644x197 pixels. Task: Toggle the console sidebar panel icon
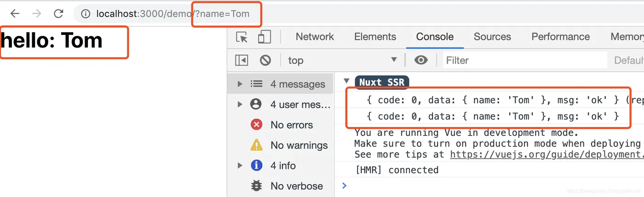tap(241, 60)
